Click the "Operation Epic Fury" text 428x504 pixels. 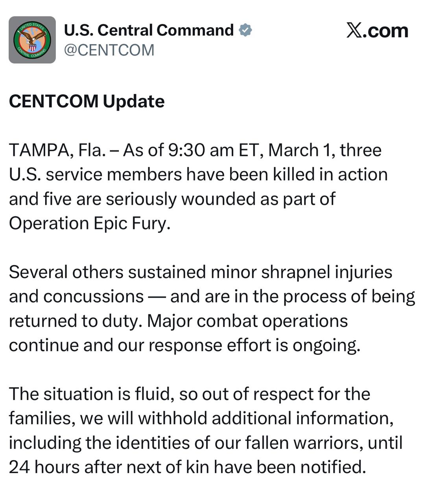pyautogui.click(x=89, y=223)
